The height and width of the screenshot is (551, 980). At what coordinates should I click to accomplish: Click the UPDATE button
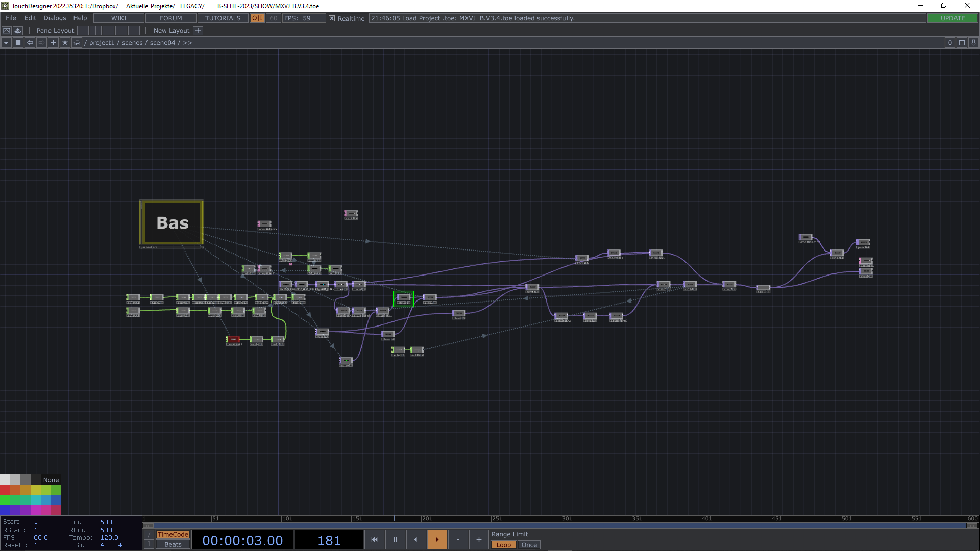click(952, 18)
